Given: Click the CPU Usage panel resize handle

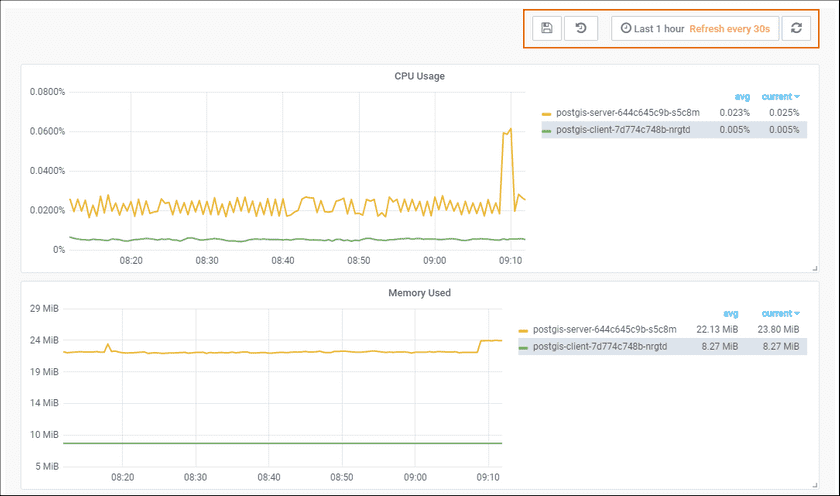Looking at the screenshot, I should point(815,268).
